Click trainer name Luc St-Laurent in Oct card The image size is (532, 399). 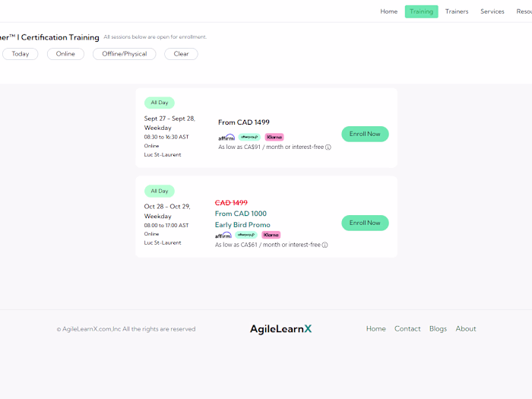pos(163,243)
